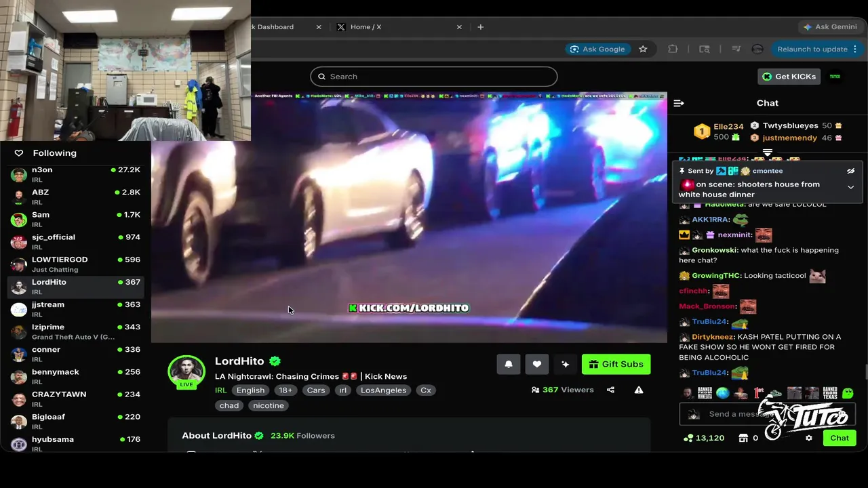Screen dimensions: 868x488
Task: Click the chat scrollbar thumb
Action: pos(865,372)
